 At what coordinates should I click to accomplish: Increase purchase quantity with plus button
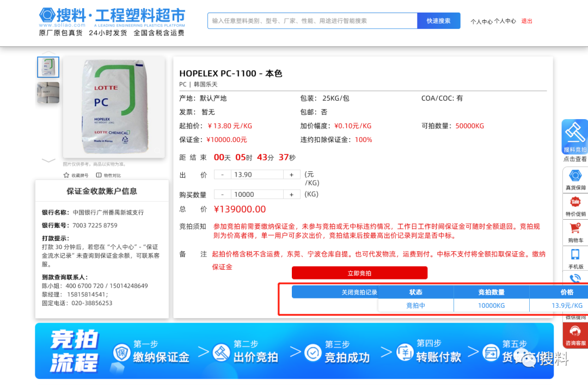click(x=291, y=194)
